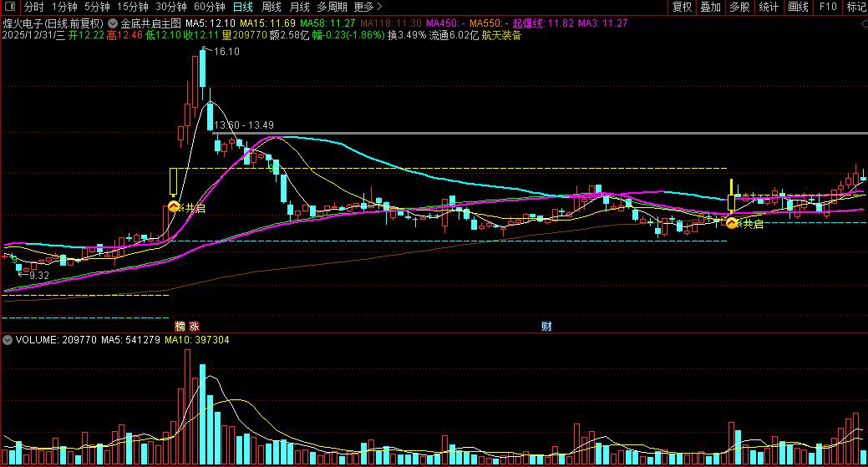
Task: Expand the 更多 periods menu
Action: pyautogui.click(x=368, y=8)
